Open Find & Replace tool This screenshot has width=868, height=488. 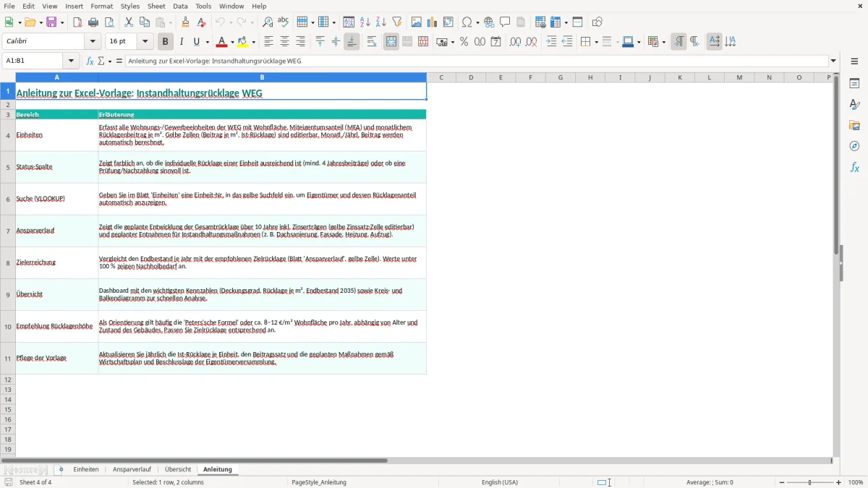coord(268,22)
